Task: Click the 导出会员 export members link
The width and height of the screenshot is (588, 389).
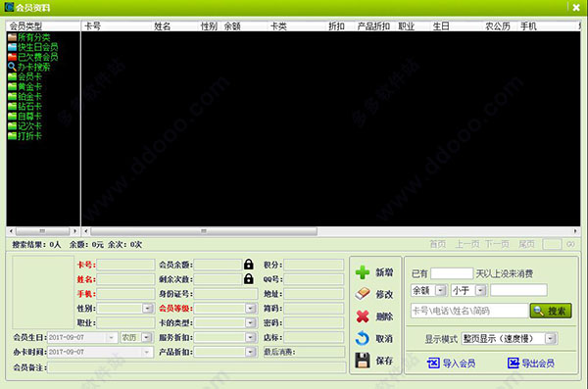Action: [530, 363]
